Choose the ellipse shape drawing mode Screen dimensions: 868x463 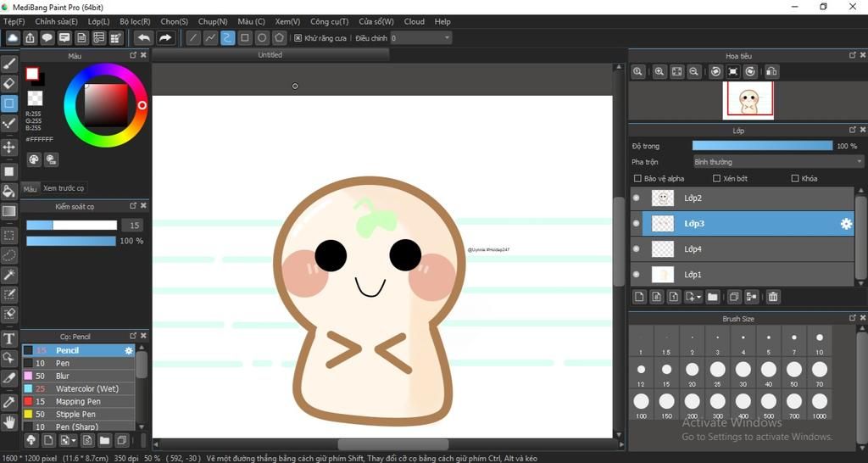tap(263, 37)
